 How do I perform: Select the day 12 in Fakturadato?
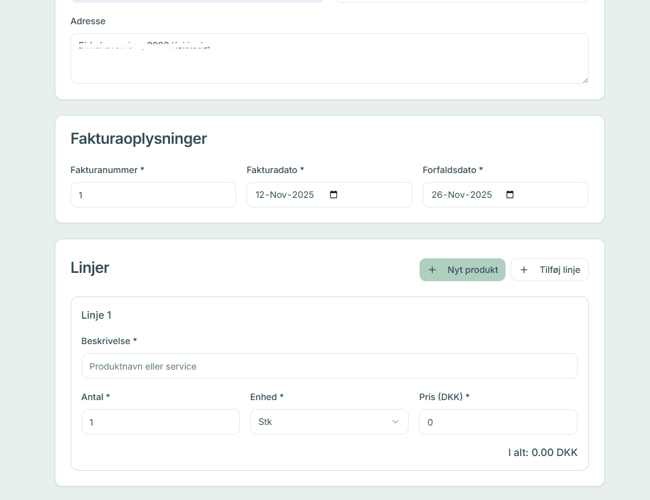coord(261,195)
